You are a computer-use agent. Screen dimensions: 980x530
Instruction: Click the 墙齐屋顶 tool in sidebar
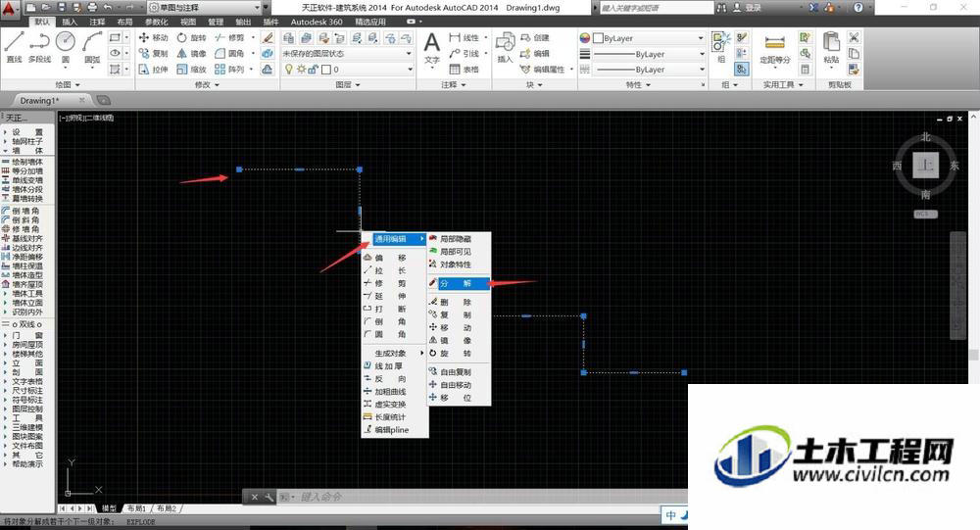coord(23,284)
